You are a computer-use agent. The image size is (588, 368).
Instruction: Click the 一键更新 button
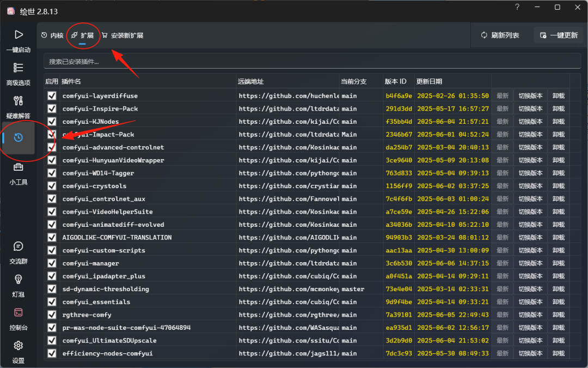click(559, 35)
